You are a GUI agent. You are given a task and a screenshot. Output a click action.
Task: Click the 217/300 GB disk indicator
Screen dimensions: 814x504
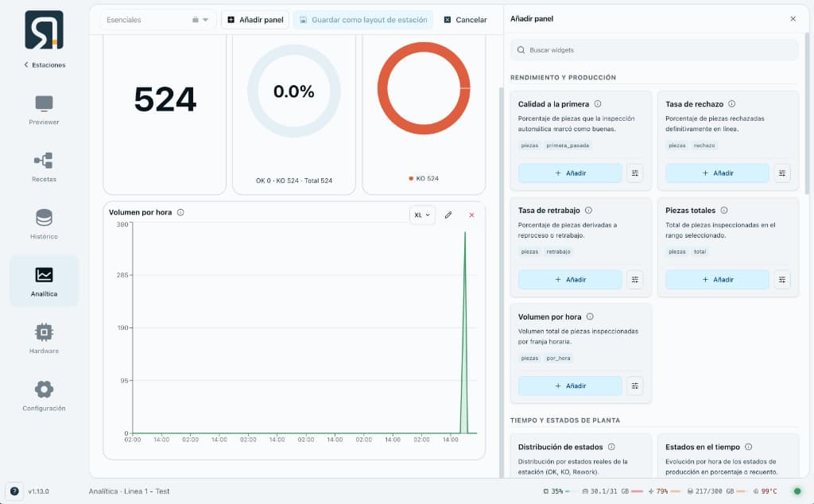click(716, 491)
